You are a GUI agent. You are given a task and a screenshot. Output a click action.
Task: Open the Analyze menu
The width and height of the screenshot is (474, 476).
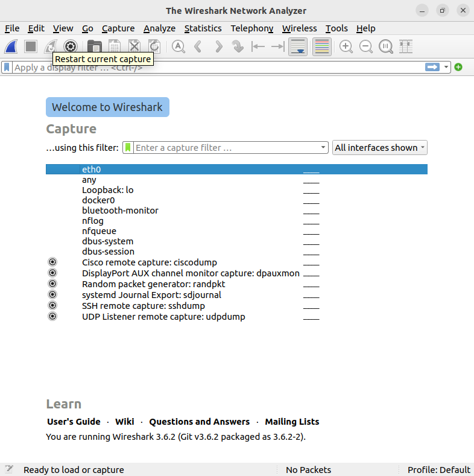159,28
